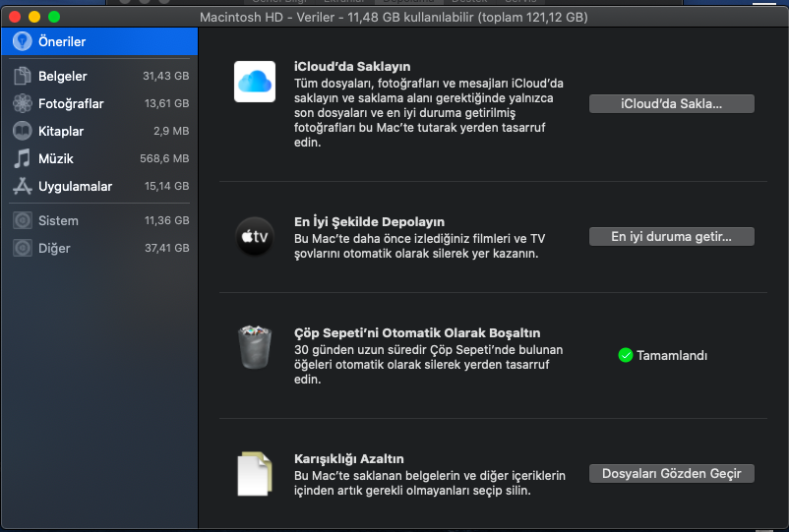
Task: Select the Öneriler sidebar item
Action: pyautogui.click(x=99, y=41)
